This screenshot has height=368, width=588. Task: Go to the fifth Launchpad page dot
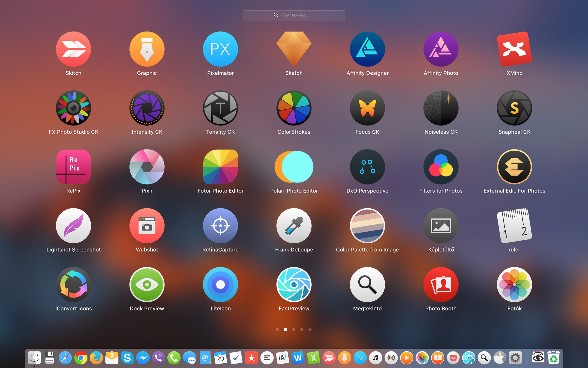(310, 330)
